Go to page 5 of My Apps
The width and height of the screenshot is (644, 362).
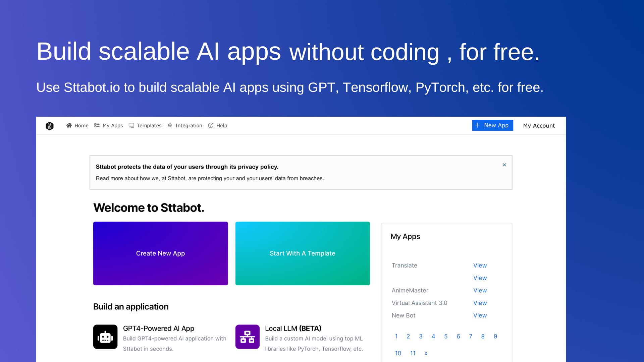coord(446,337)
